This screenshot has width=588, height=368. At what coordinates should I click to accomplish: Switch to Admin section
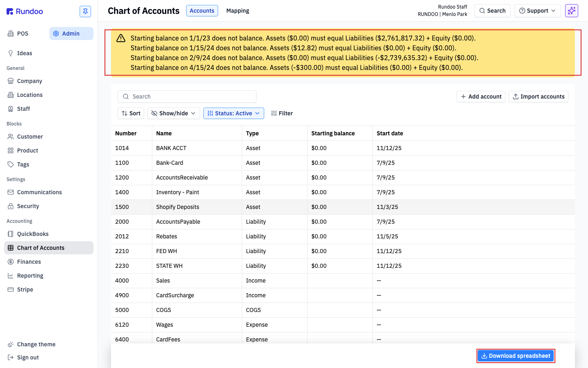click(x=71, y=34)
